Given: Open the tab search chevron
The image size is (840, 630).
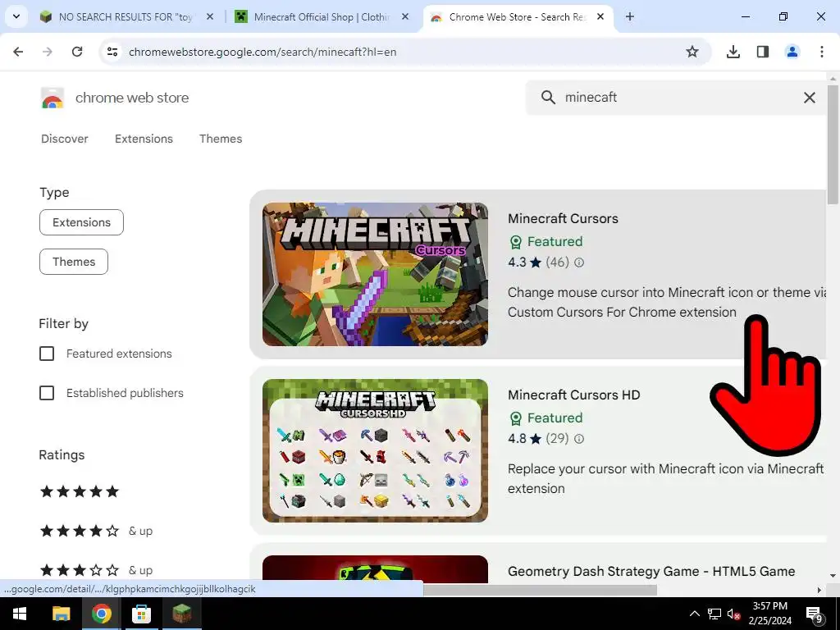Looking at the screenshot, I should click(x=16, y=16).
